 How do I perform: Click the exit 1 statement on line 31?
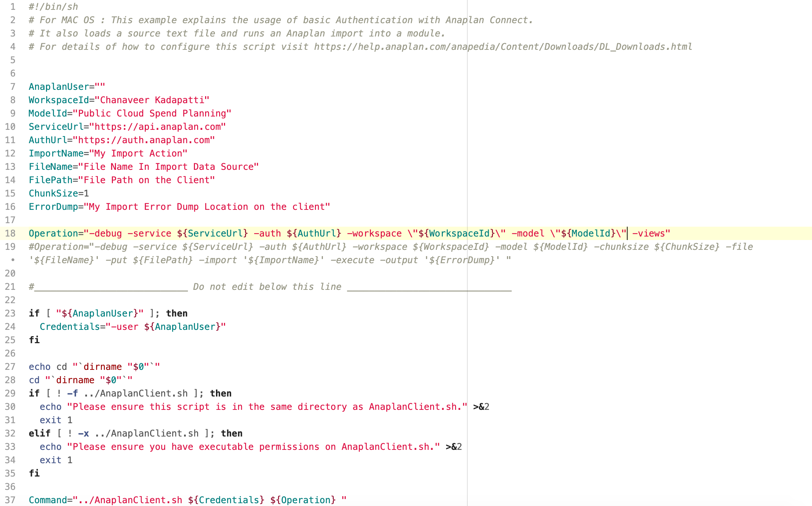[x=55, y=420]
